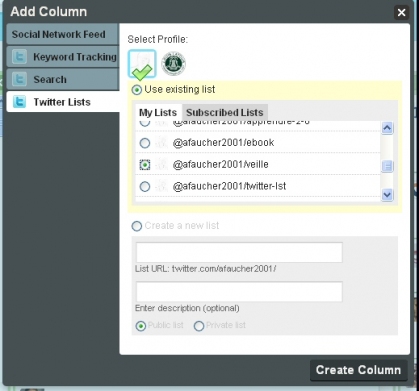
Task: Click the Twitter icon beside Twitter Lists
Action: tap(19, 102)
